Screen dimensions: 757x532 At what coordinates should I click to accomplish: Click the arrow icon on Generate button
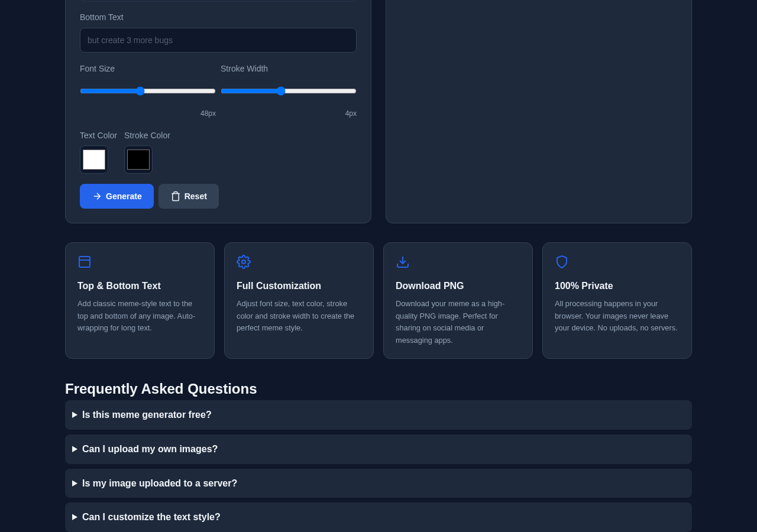[97, 196]
